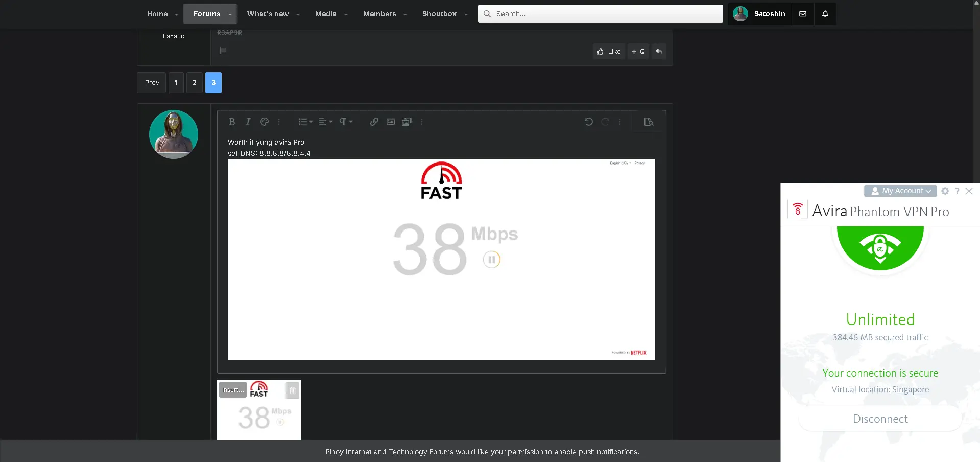Open the media gallery insert tool
Viewport: 980px width, 462px height.
coord(407,122)
